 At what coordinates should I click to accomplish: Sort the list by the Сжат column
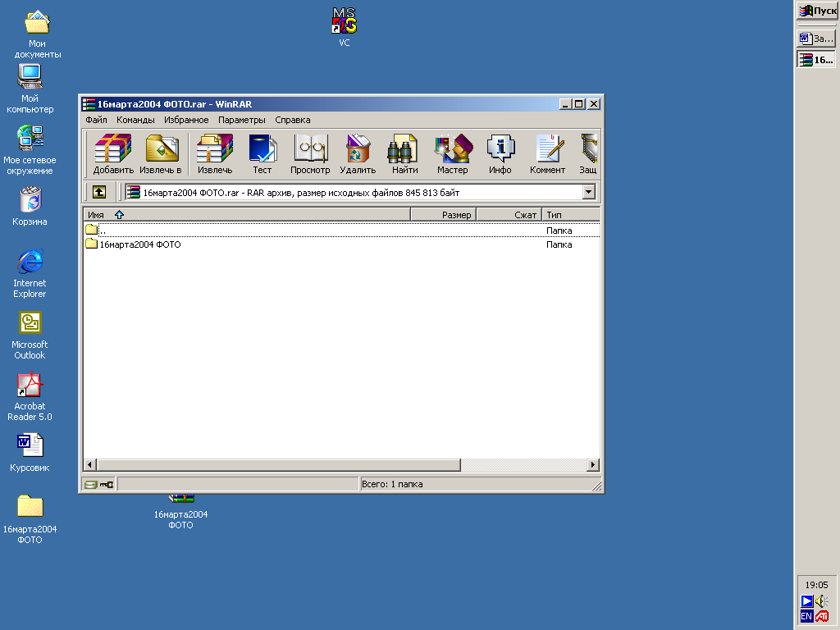(x=509, y=215)
